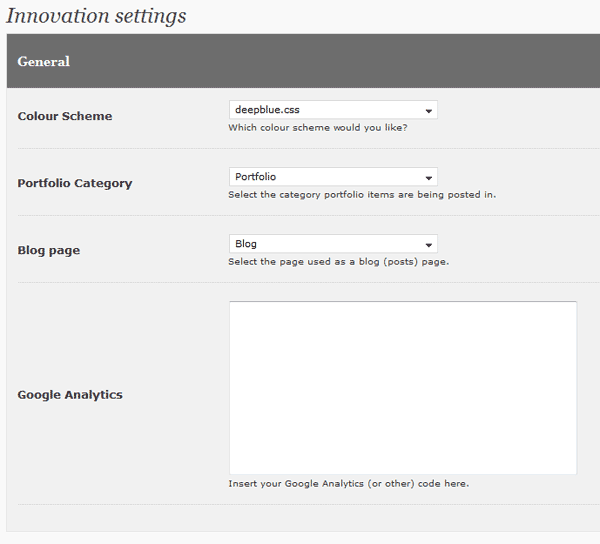Screen dimensions: 600x544
Task: Open the Colour Scheme dropdown arrow
Action: (x=429, y=111)
